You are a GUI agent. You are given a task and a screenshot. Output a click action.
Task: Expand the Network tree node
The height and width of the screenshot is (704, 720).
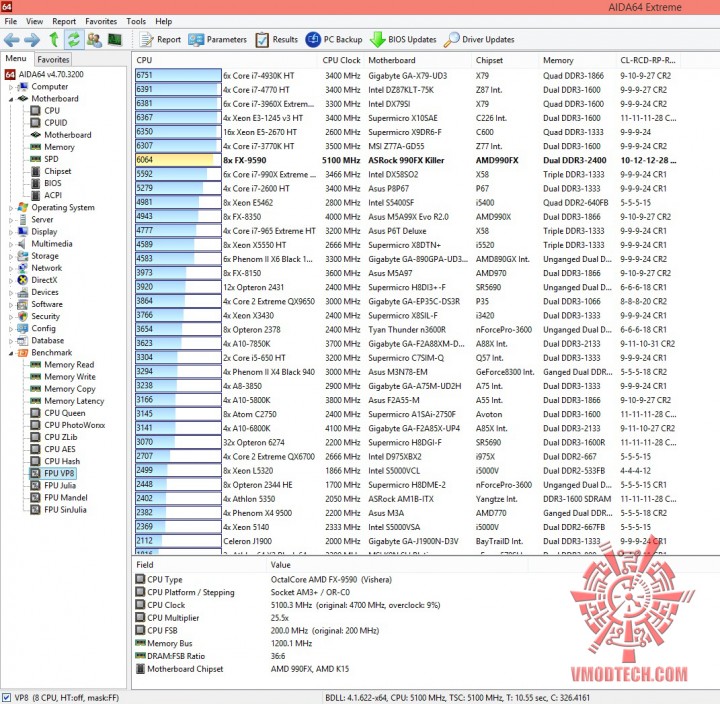pos(11,268)
